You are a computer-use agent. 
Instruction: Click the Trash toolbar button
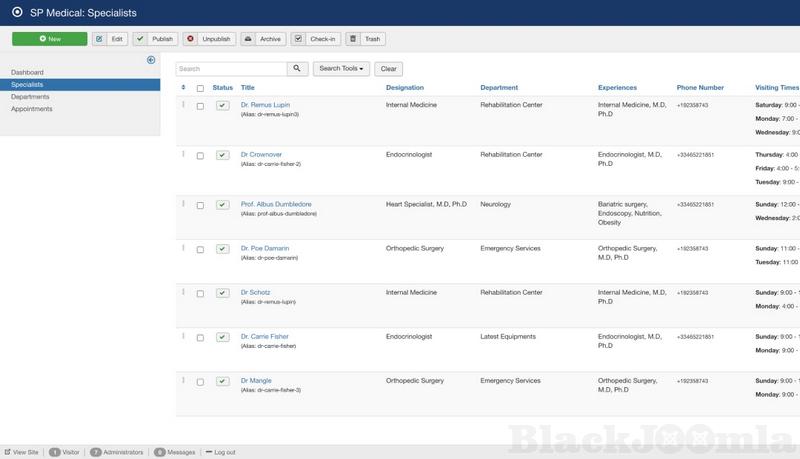click(365, 39)
